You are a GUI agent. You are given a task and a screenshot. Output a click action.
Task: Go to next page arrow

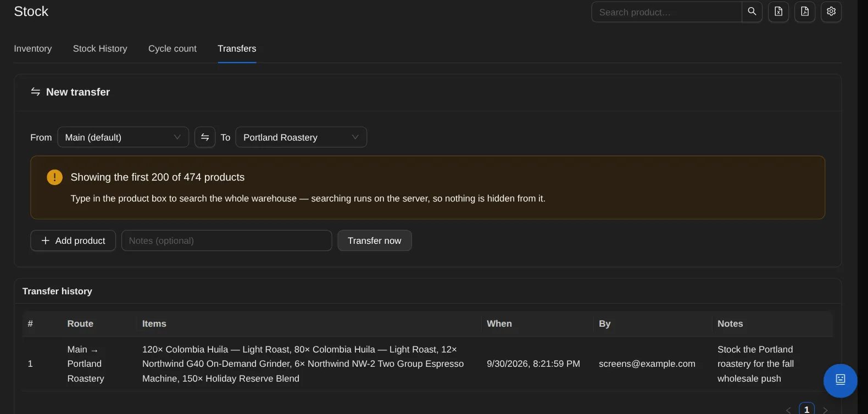[x=825, y=410]
